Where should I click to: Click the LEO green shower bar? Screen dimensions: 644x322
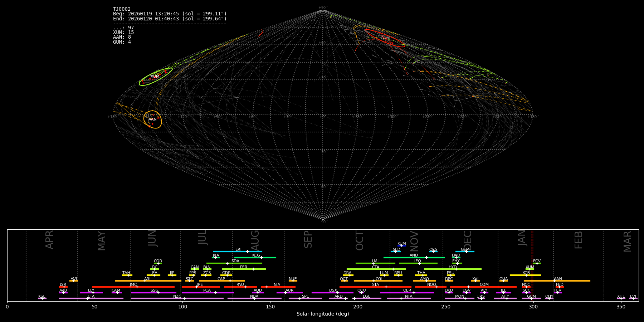(x=418, y=263)
